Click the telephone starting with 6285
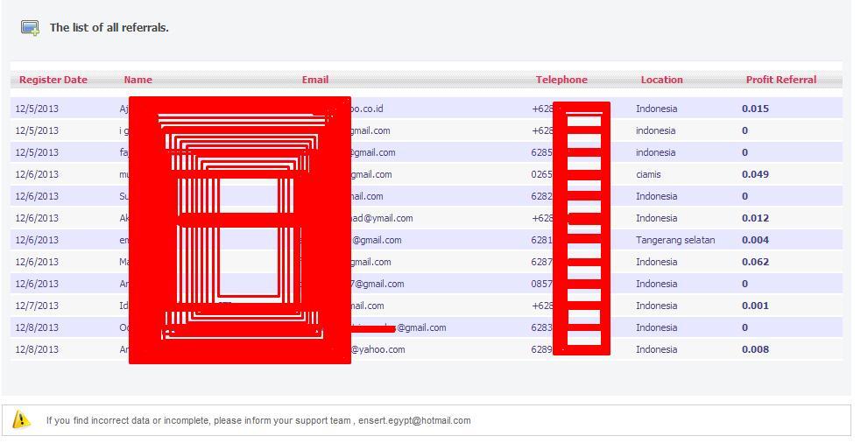The height and width of the screenshot is (443, 868). 542,152
